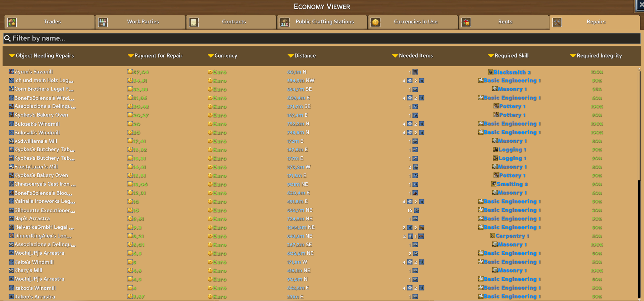Click the Rents house icon
Viewport: 644px width, 301px height.
click(x=466, y=22)
